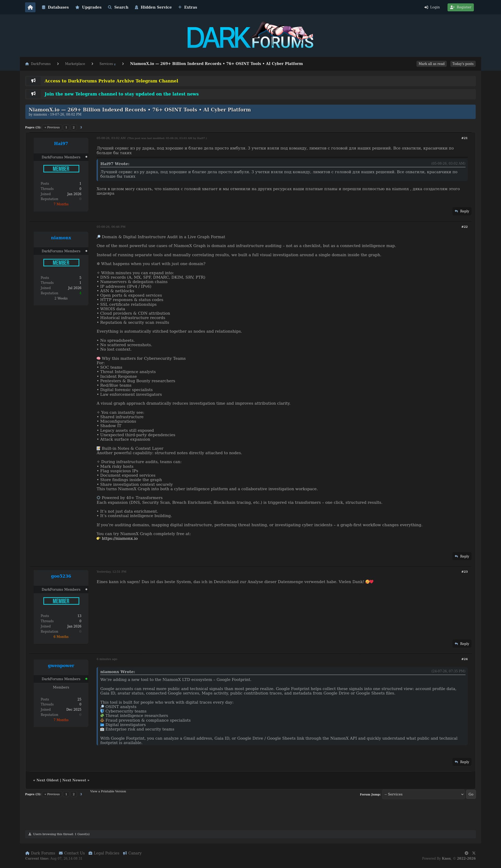Screen dimensions: 501x868
Task: Click the Knox link in the footer
Action: pyautogui.click(x=446, y=859)
